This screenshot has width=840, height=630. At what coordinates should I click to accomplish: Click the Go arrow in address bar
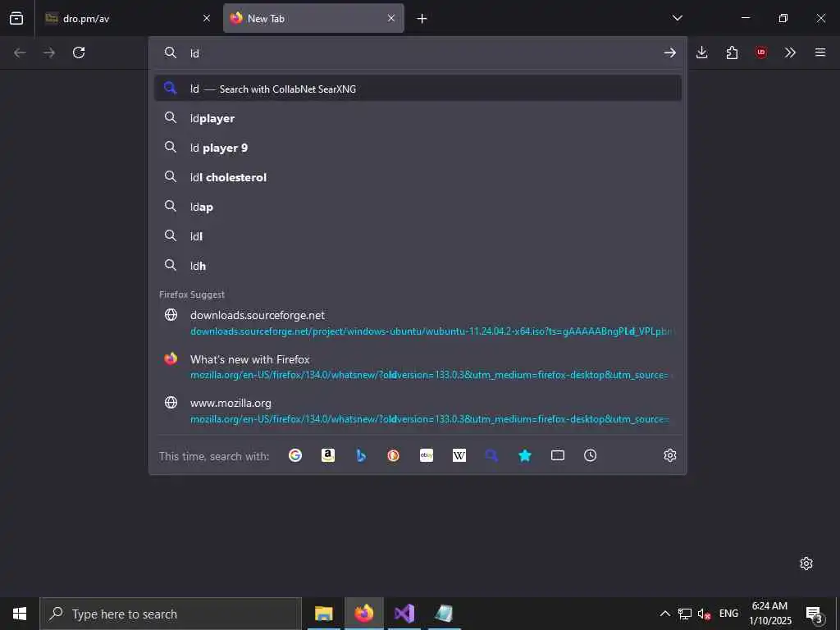[x=669, y=53]
